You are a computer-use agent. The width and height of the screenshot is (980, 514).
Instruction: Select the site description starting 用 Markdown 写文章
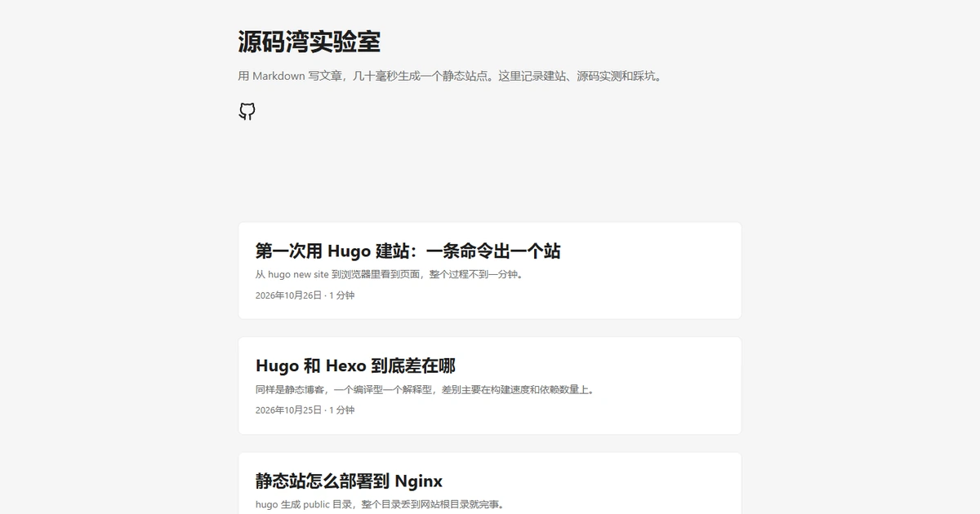[450, 76]
